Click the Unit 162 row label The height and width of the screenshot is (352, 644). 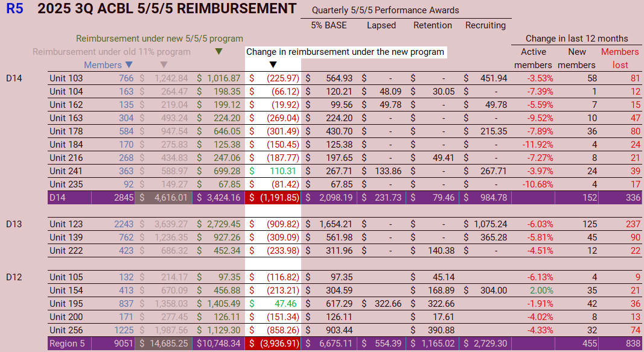(x=66, y=105)
